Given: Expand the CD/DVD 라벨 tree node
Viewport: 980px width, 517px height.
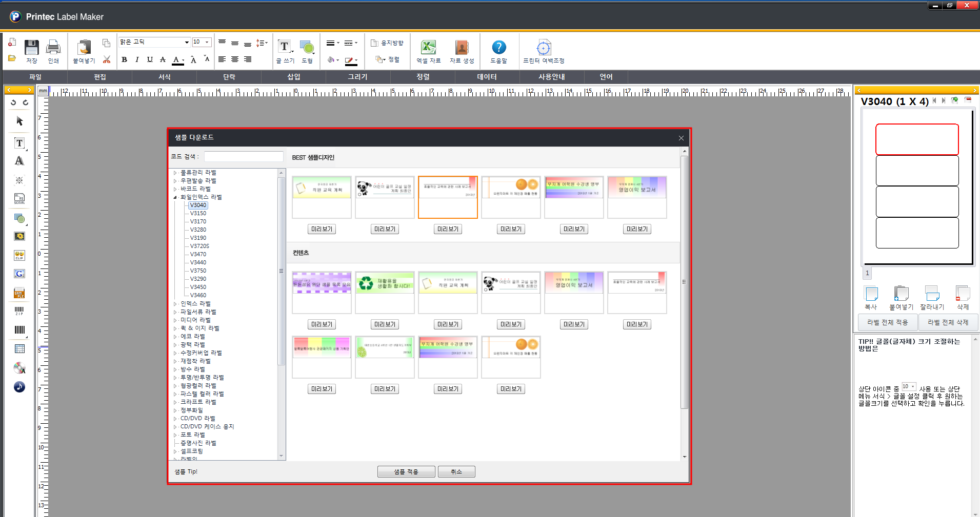Looking at the screenshot, I should (x=175, y=419).
